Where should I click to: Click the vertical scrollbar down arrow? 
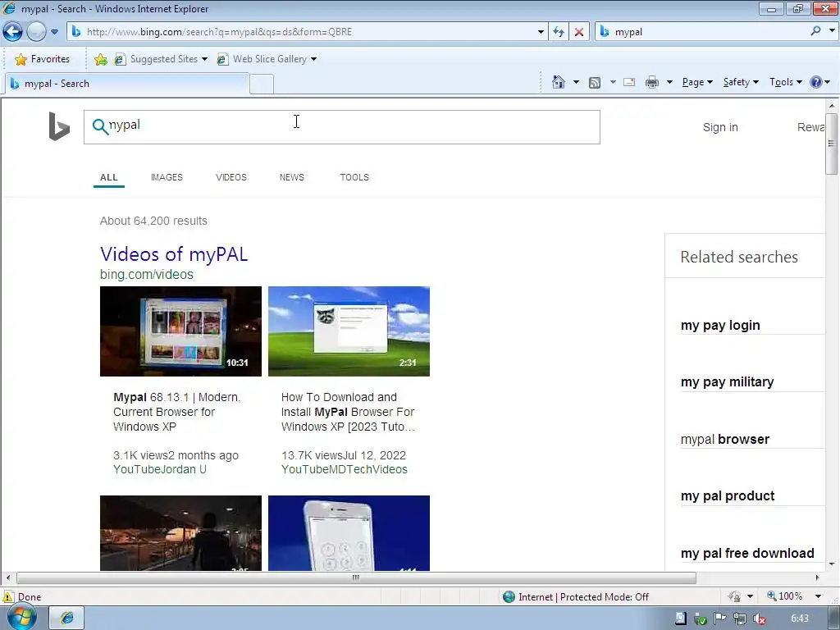[832, 564]
